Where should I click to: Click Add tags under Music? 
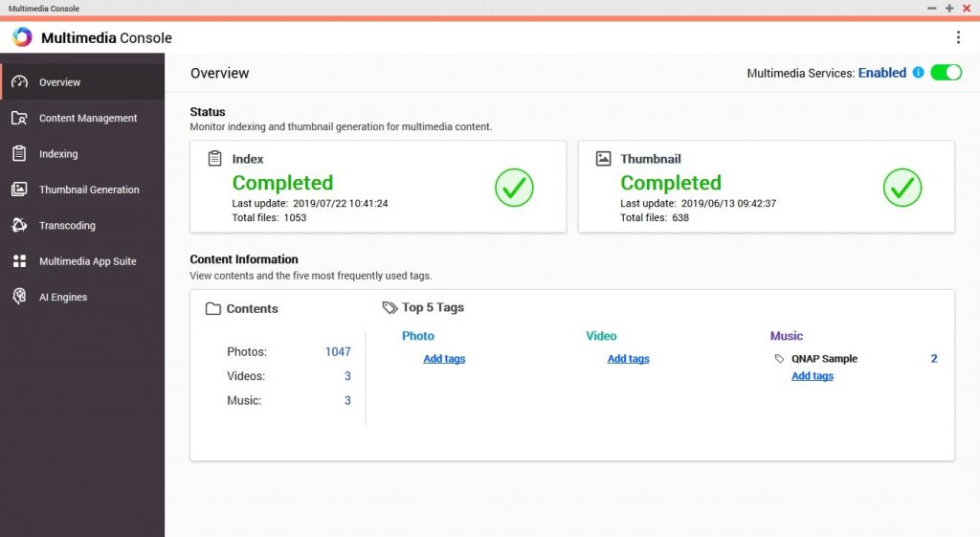coord(813,376)
